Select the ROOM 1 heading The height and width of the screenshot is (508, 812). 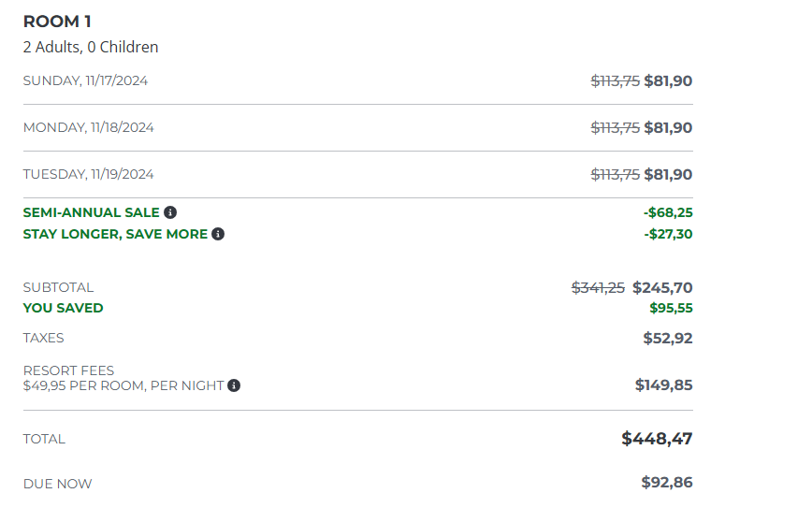57,22
